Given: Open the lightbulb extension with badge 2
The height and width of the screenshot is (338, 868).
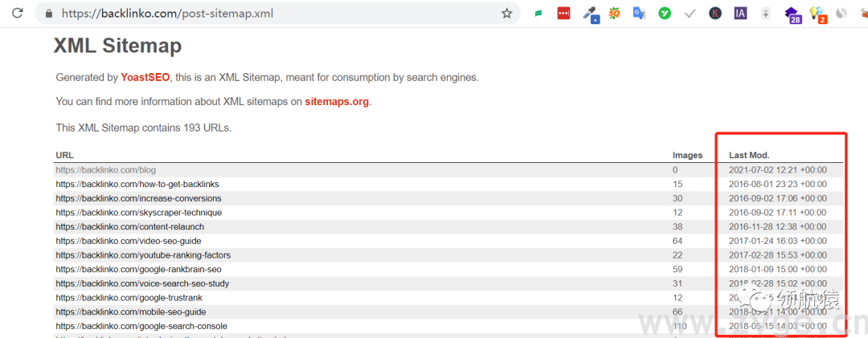Looking at the screenshot, I should click(x=817, y=14).
